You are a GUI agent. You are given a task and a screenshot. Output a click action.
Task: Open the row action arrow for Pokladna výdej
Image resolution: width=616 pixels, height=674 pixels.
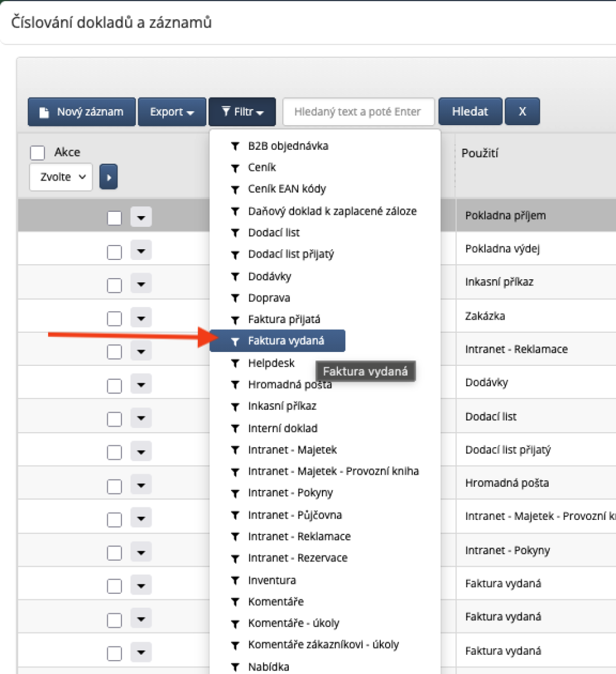[141, 250]
